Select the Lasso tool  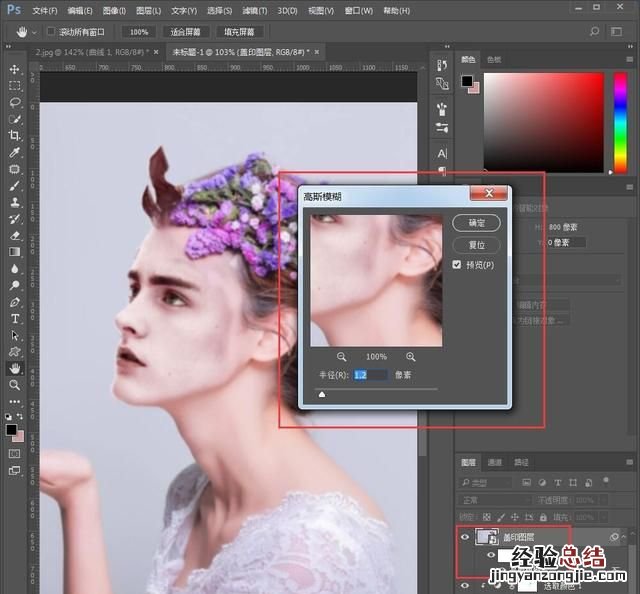(15, 102)
